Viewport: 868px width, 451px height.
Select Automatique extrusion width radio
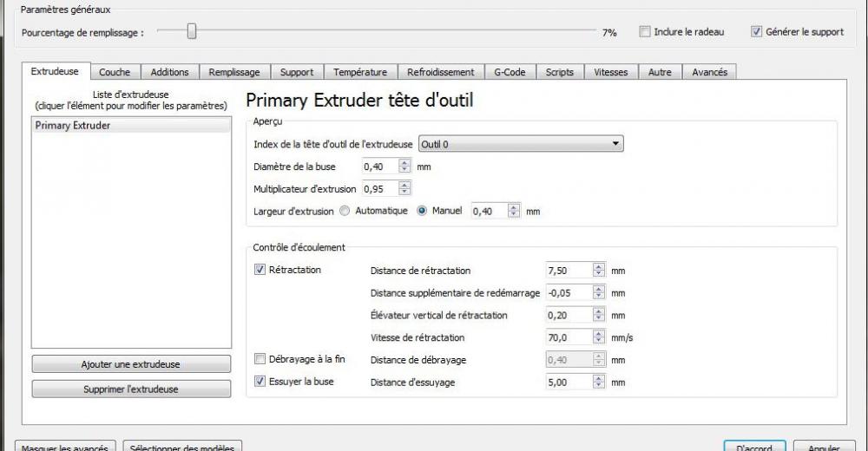345,211
